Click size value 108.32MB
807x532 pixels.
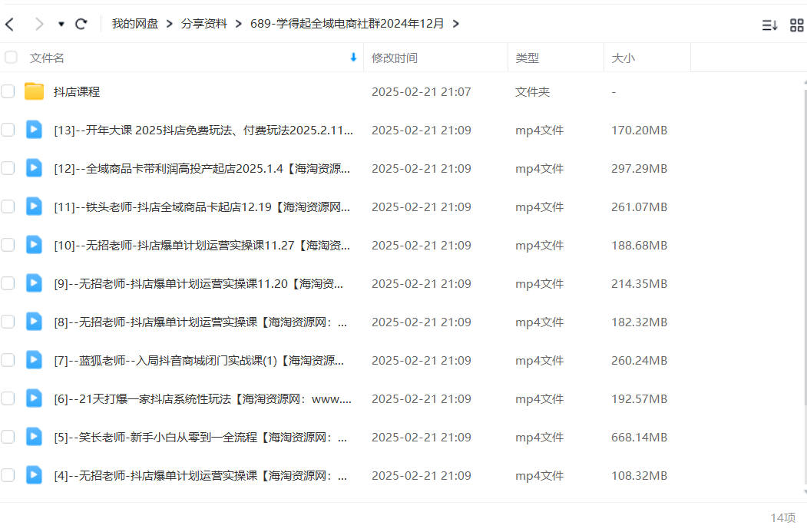639,476
